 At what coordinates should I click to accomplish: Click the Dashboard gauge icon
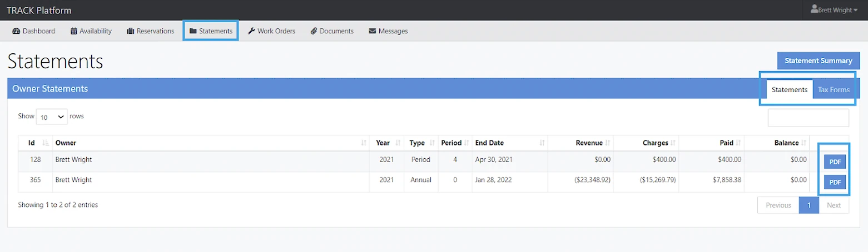[16, 31]
